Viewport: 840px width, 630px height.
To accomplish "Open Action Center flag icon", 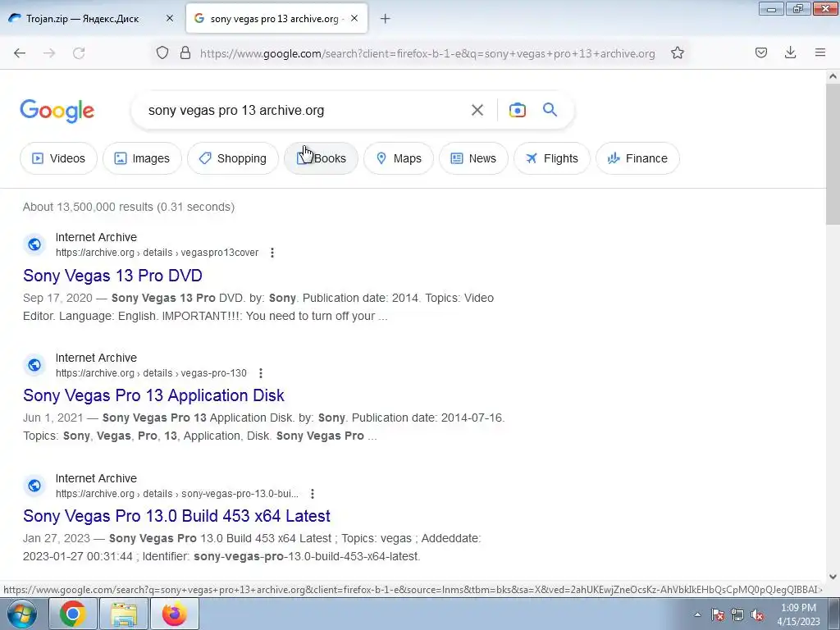I will [x=718, y=614].
